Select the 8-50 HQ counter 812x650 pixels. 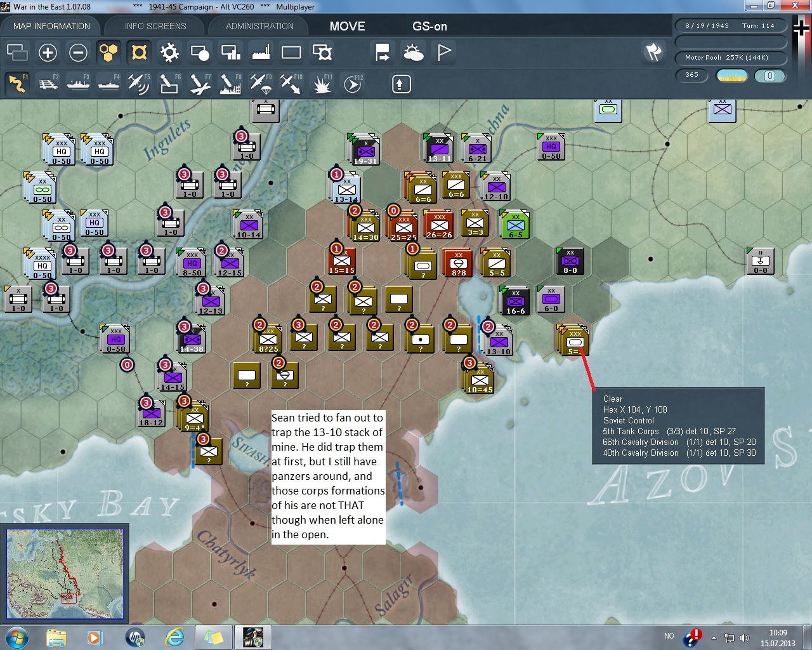(x=191, y=263)
